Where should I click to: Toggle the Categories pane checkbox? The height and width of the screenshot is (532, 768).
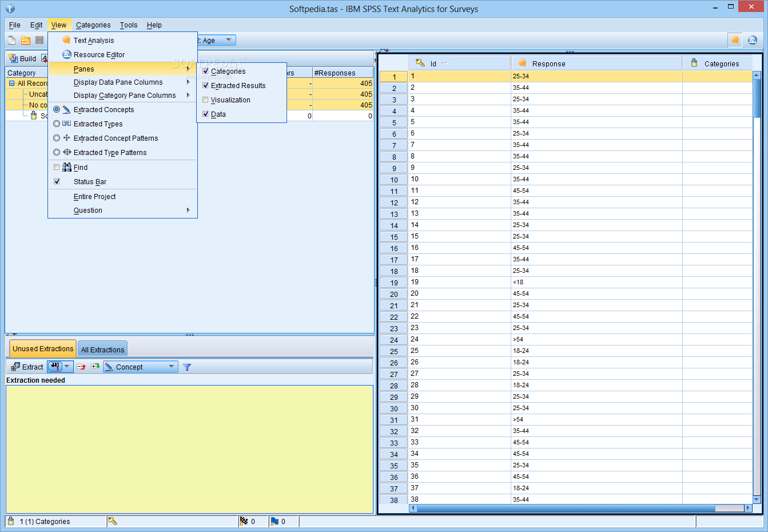(206, 71)
